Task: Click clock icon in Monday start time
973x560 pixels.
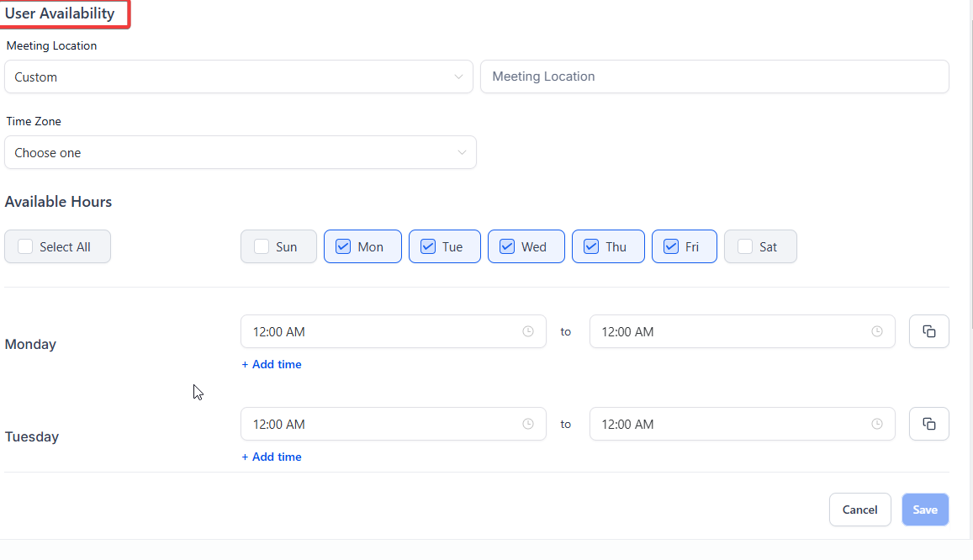Action: pos(528,331)
